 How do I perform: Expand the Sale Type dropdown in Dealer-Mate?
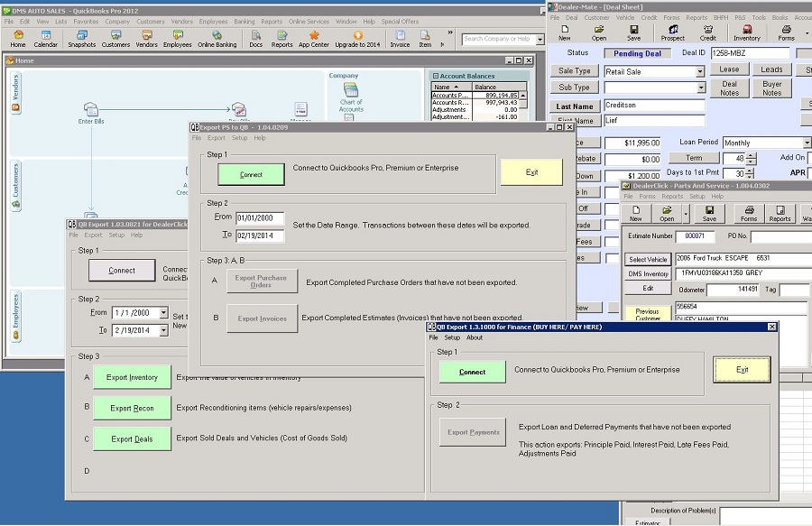[x=700, y=71]
